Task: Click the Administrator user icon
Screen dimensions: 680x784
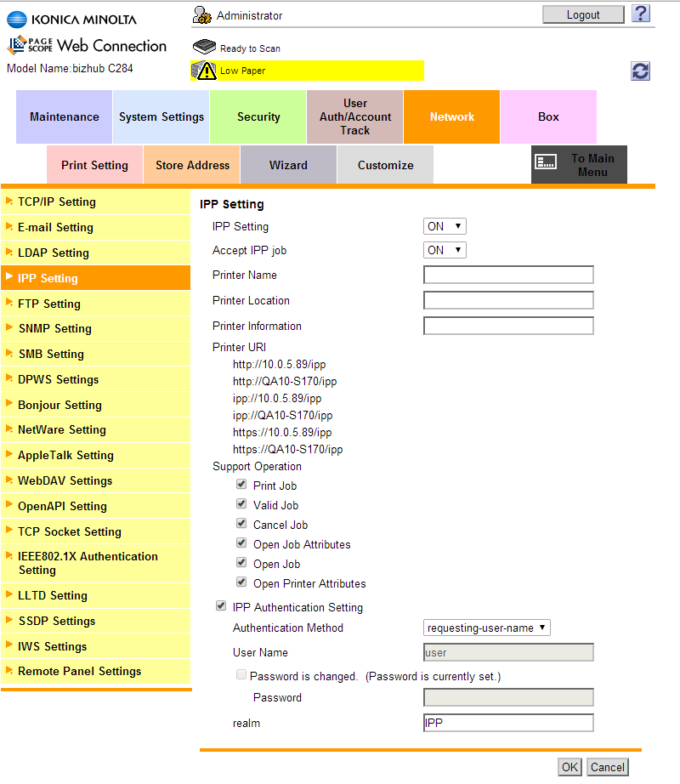Action: (x=201, y=14)
